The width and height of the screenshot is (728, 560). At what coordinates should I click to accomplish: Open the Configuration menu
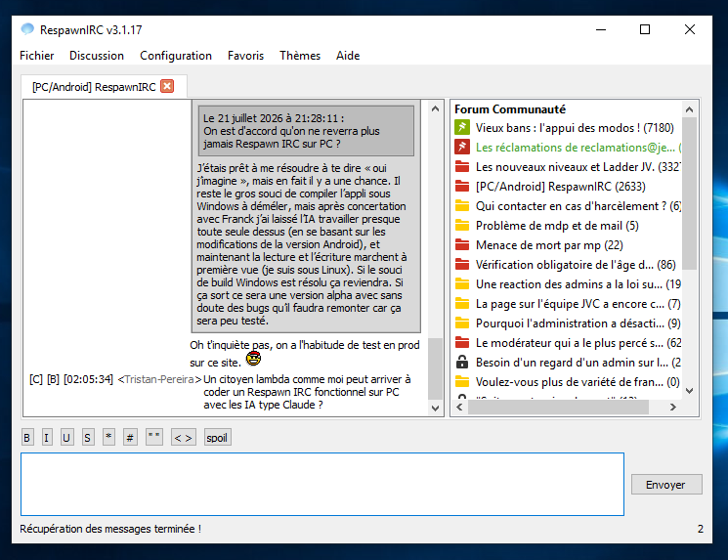[x=176, y=56]
